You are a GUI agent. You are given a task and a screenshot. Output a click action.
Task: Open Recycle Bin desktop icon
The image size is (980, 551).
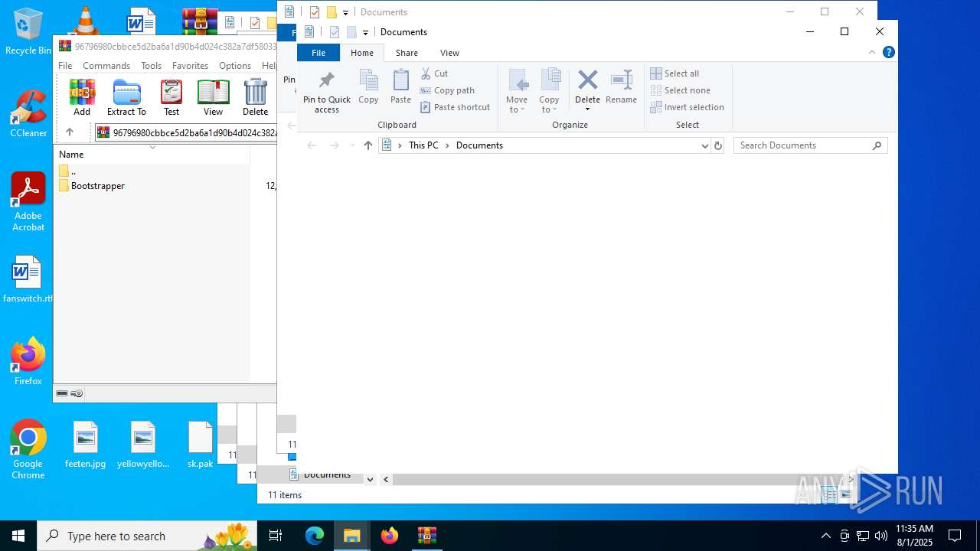(x=28, y=31)
